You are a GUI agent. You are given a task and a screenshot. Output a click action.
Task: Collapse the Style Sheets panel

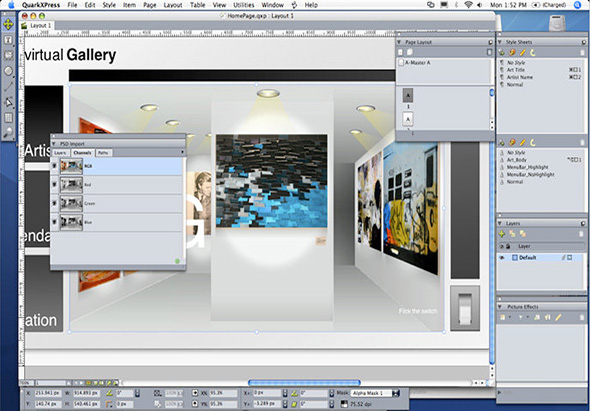[500, 42]
